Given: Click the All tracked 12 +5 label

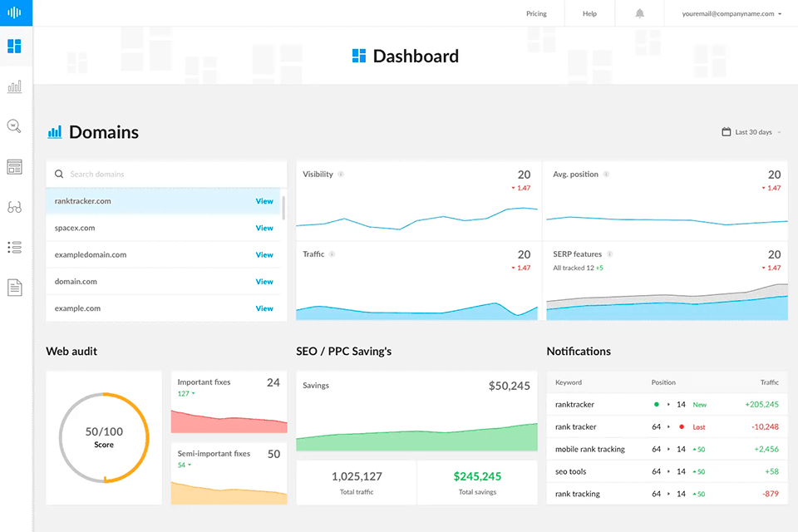Looking at the screenshot, I should (x=578, y=268).
